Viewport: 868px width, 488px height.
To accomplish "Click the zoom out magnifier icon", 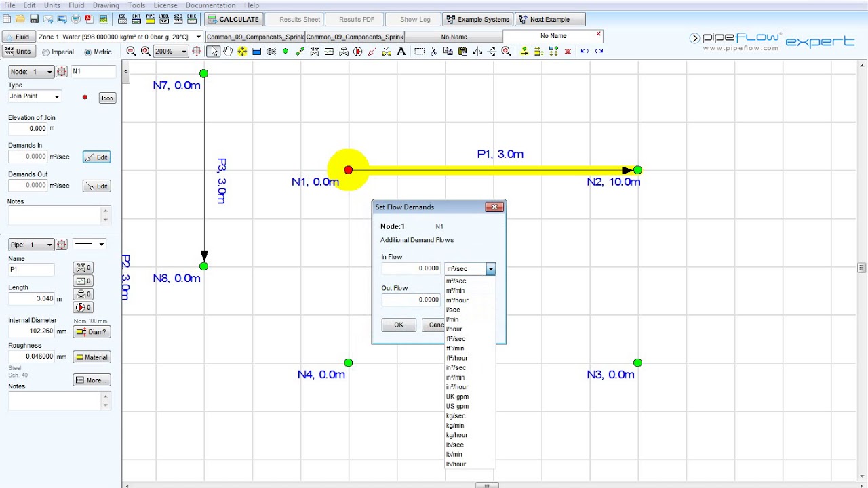I will click(131, 52).
